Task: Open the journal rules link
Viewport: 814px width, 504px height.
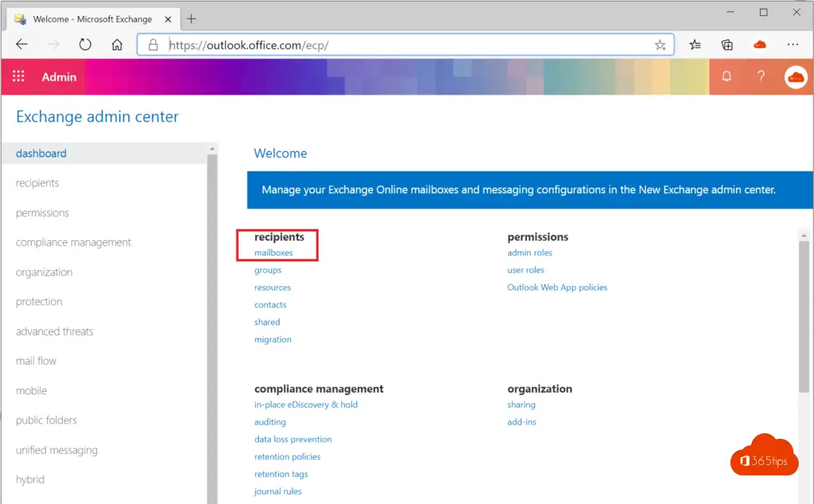Action: 277,491
